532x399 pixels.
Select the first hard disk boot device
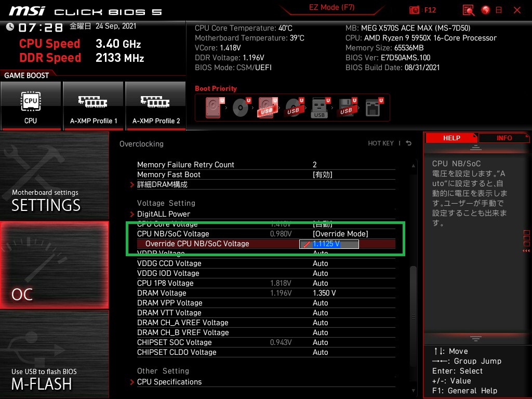[x=215, y=108]
